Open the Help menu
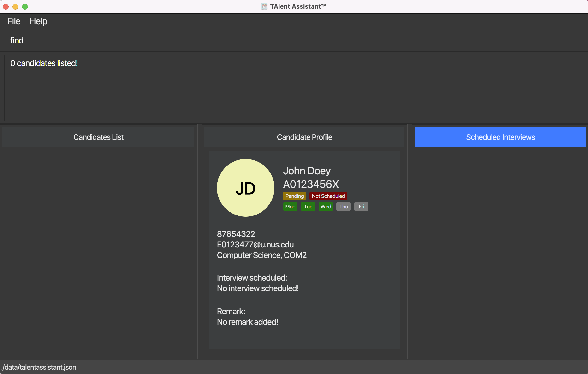588x374 pixels. pyautogui.click(x=38, y=21)
